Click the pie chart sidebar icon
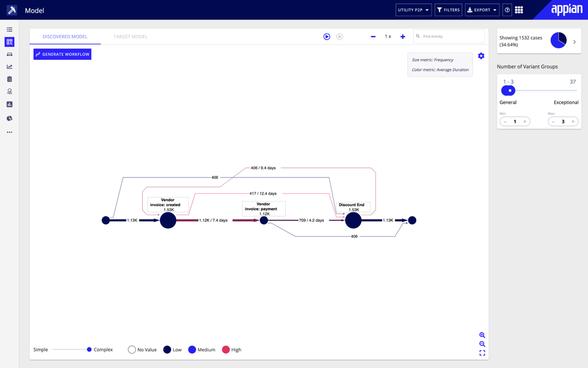This screenshot has height=368, width=588. (9, 118)
